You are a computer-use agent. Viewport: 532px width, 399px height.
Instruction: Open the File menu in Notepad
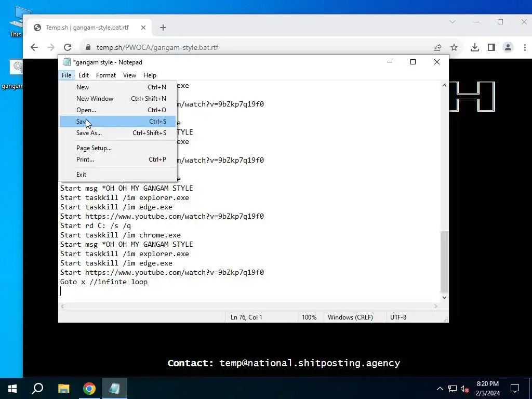tap(66, 75)
